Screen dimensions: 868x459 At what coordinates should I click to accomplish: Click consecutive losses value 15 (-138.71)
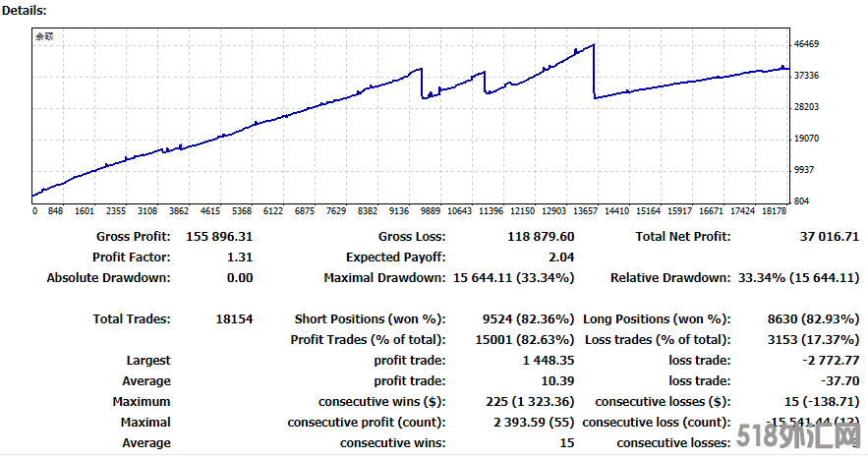(822, 401)
